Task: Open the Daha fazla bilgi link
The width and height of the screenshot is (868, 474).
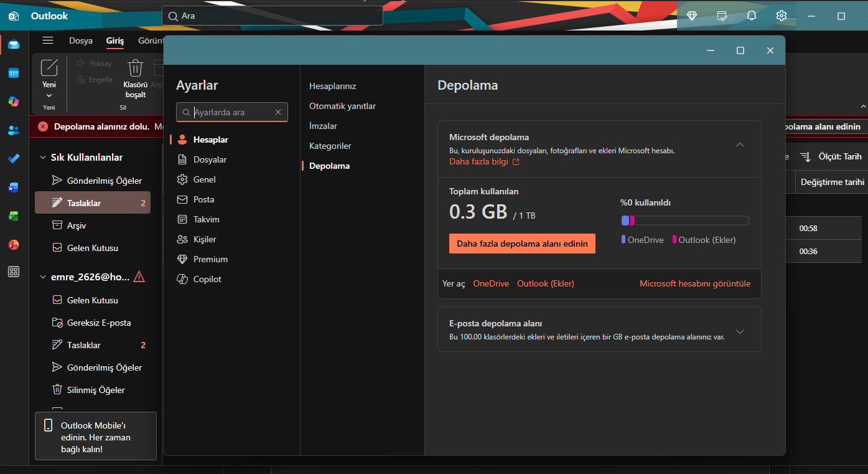Action: (x=484, y=161)
